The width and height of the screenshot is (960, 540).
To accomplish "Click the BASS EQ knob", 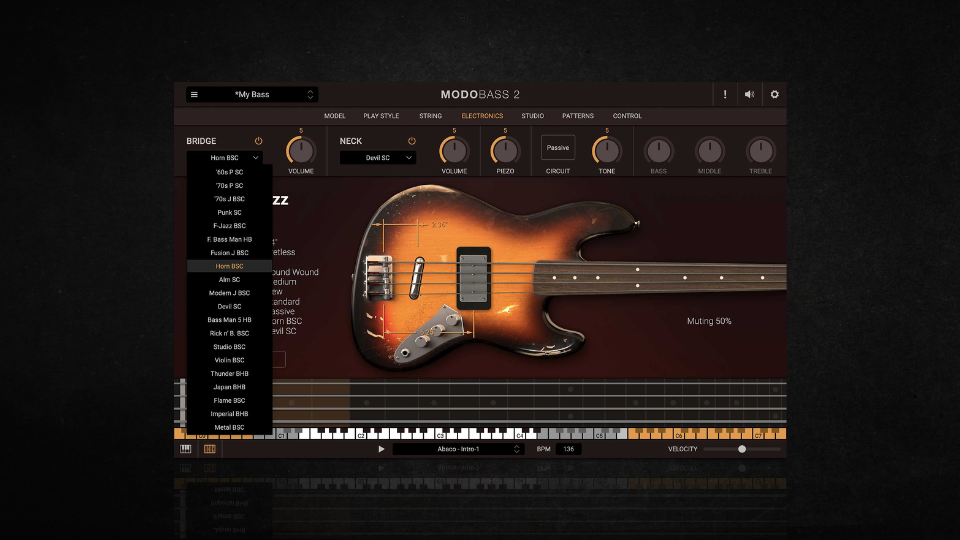I will [659, 151].
